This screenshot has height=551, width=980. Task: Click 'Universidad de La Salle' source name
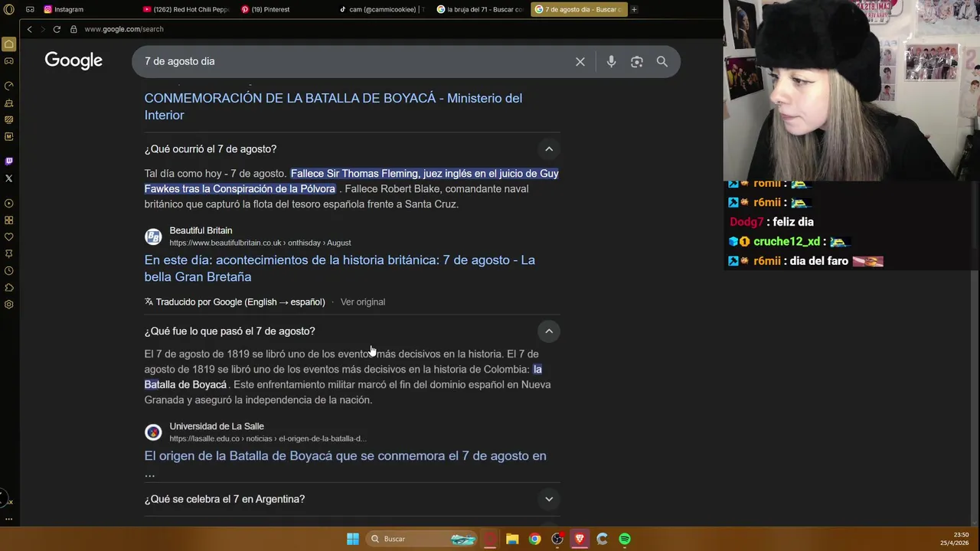tap(217, 426)
